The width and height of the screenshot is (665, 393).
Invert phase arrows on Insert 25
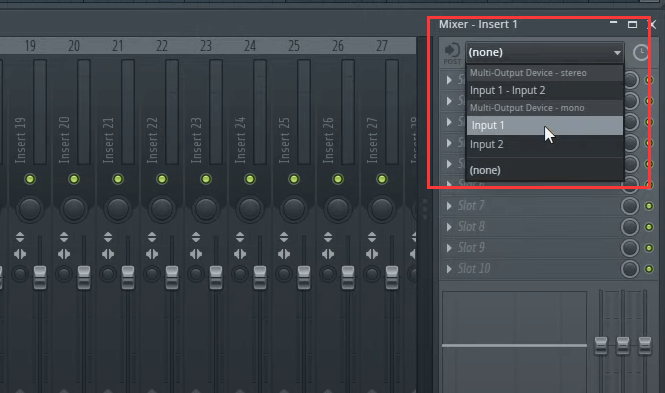pyautogui.click(x=284, y=237)
